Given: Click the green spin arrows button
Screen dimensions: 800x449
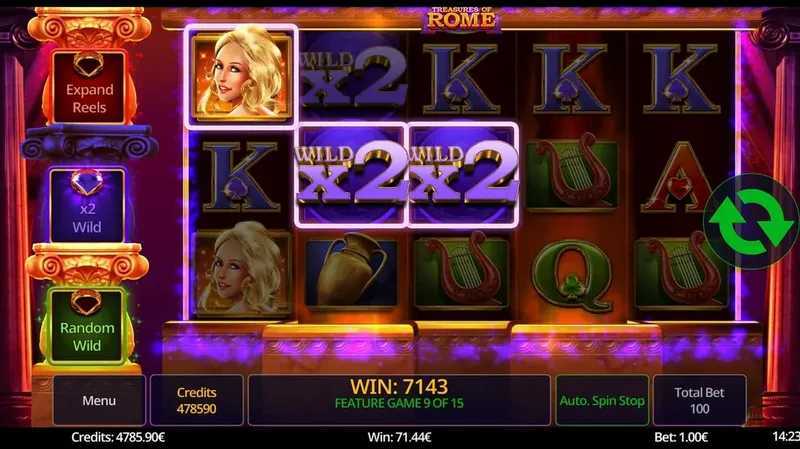Looking at the screenshot, I should (750, 221).
